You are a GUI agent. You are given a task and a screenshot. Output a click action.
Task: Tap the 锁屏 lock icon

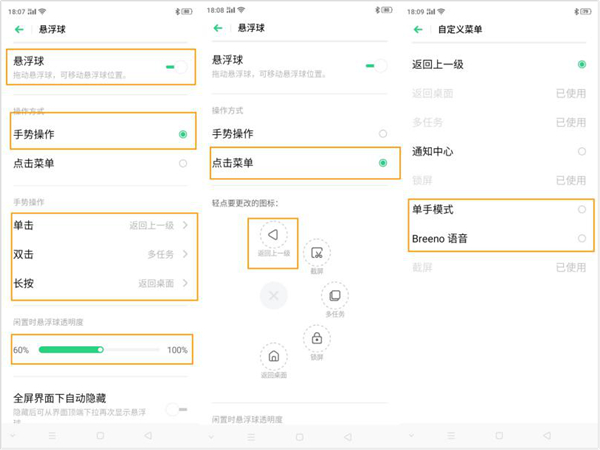point(316,338)
